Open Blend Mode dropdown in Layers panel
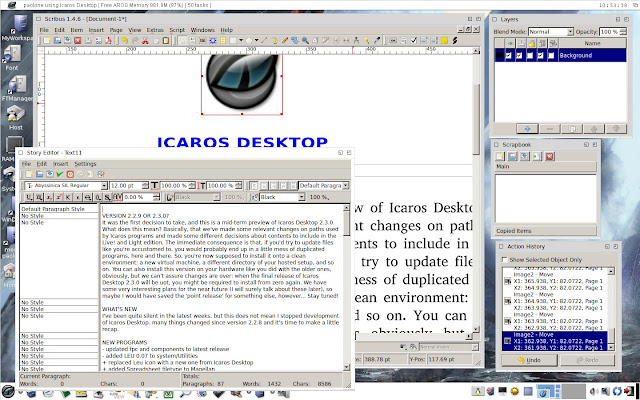 pos(551,31)
